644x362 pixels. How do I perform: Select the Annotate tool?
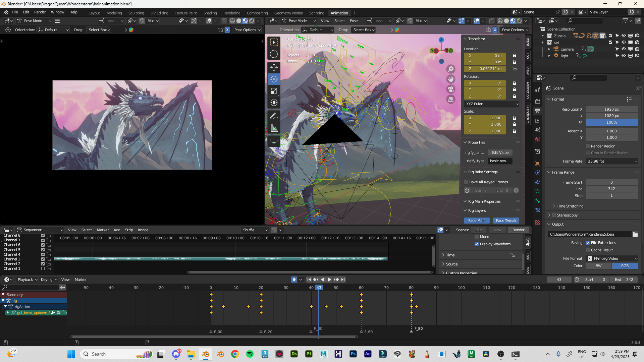click(274, 116)
